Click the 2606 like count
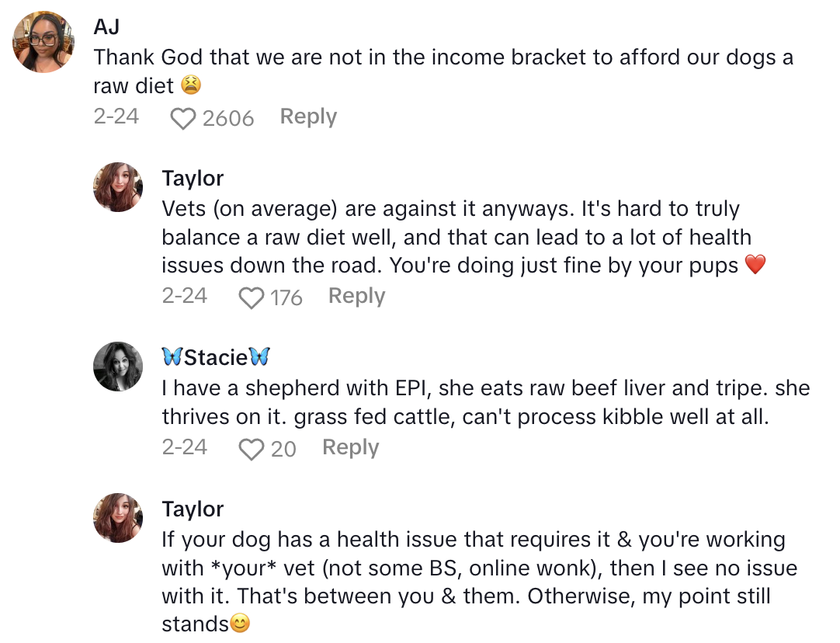 tap(227, 119)
